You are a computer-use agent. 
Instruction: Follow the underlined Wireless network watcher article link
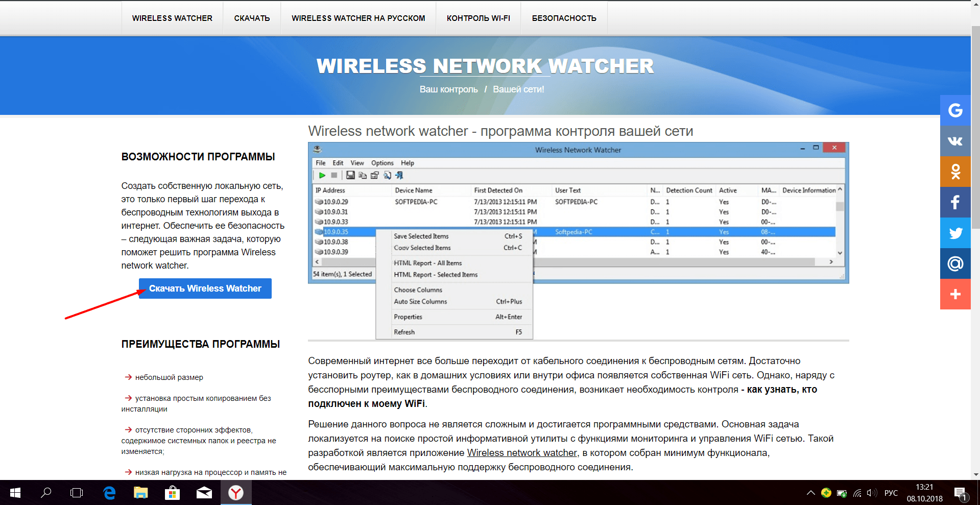522,452
